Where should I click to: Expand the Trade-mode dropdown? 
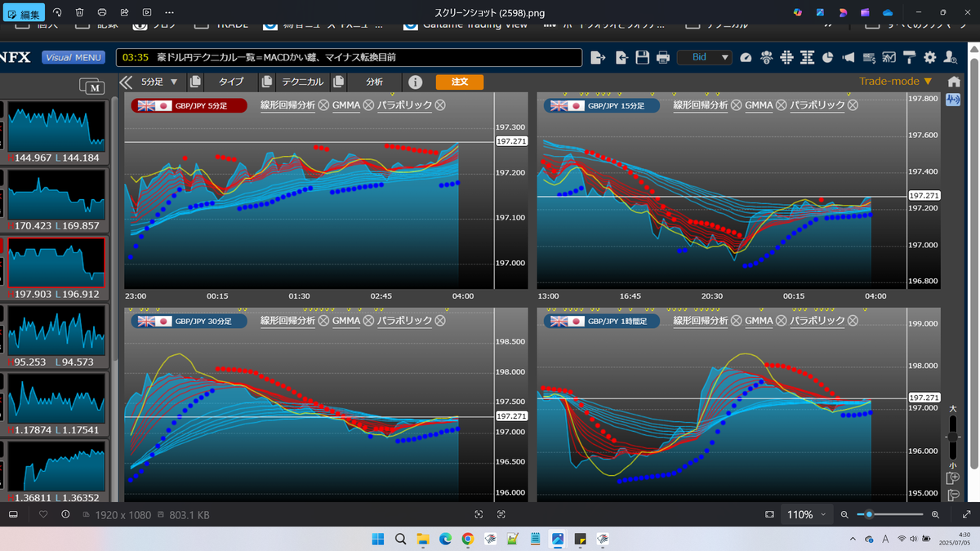[x=896, y=81]
